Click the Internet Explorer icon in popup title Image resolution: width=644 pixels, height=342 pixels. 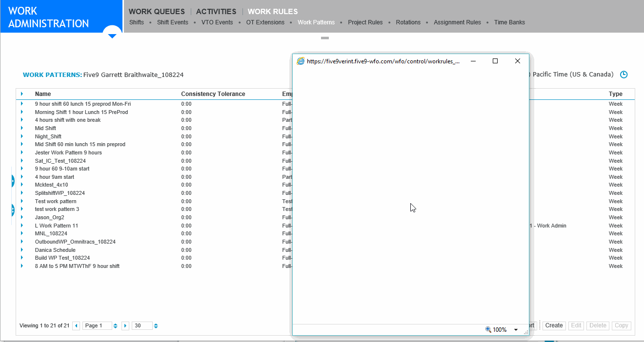tap(301, 61)
